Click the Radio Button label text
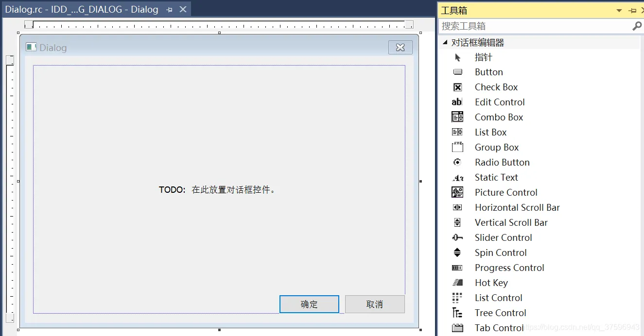This screenshot has height=336, width=644. (x=502, y=162)
